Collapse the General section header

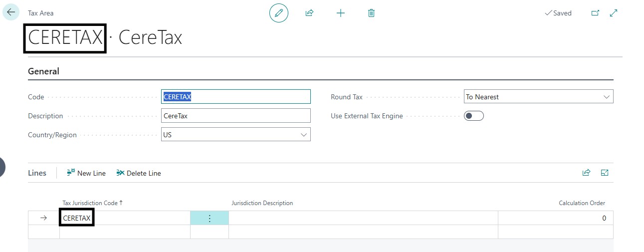(x=43, y=71)
